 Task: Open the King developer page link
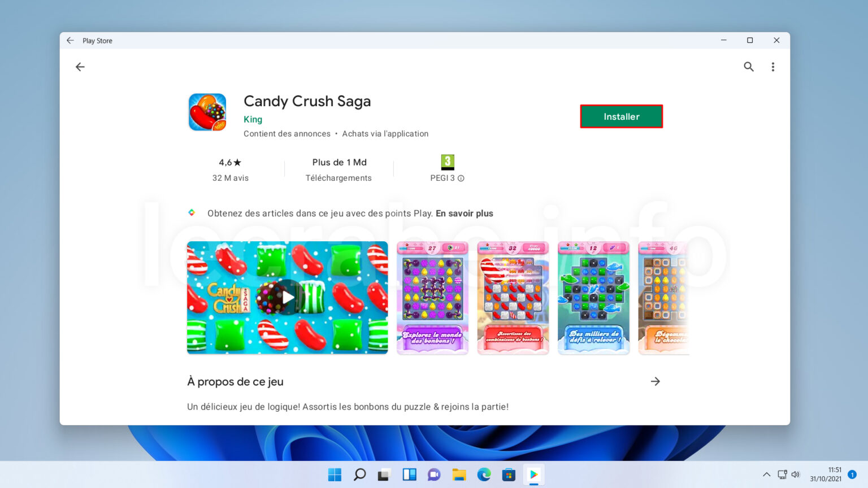tap(253, 119)
